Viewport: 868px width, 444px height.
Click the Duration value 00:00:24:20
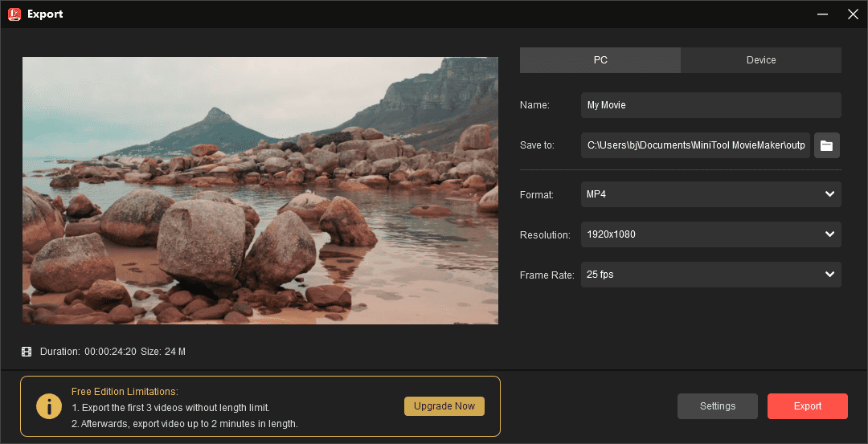(110, 352)
